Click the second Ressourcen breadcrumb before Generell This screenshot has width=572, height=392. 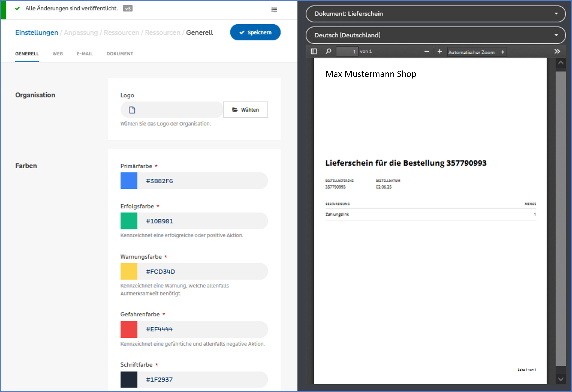click(x=163, y=32)
